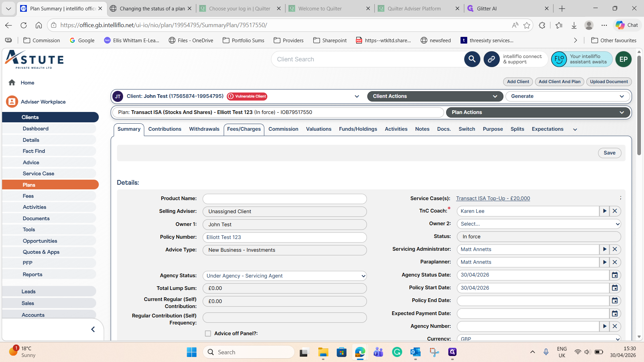644x362 pixels.
Task: Tick the Advice off Panel checkbox
Action: (208, 334)
